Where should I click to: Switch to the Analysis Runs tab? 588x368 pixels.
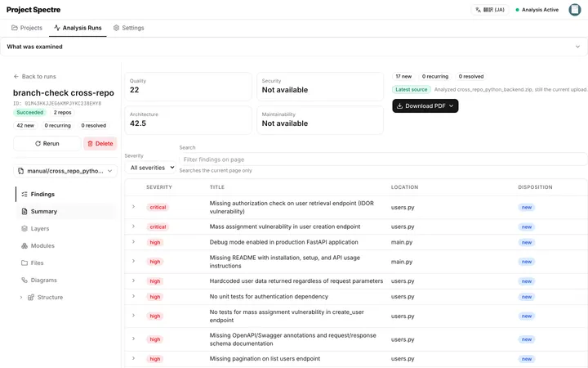(x=78, y=28)
